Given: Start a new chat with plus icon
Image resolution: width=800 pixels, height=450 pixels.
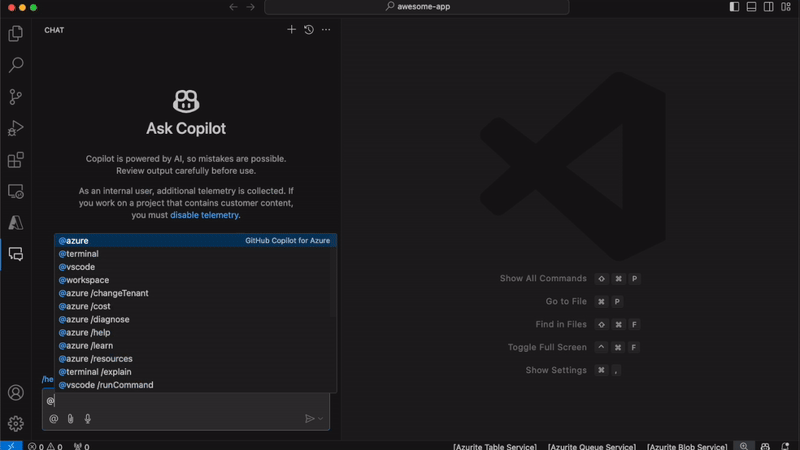Looking at the screenshot, I should point(292,30).
